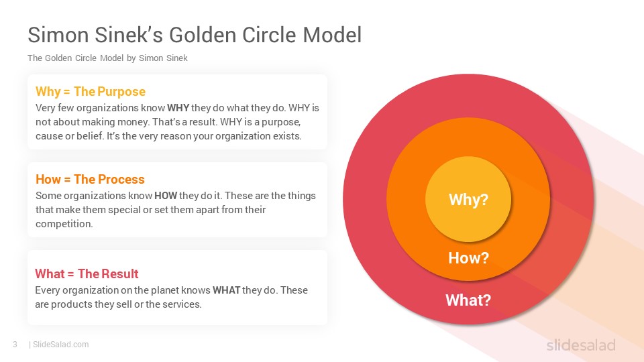Screen dimensions: 644x362
Task: Click the What = The Result heading
Action: click(x=87, y=274)
